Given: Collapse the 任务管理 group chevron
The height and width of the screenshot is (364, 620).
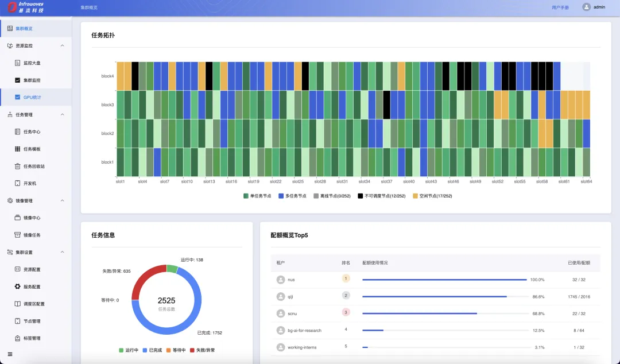Looking at the screenshot, I should [x=62, y=115].
